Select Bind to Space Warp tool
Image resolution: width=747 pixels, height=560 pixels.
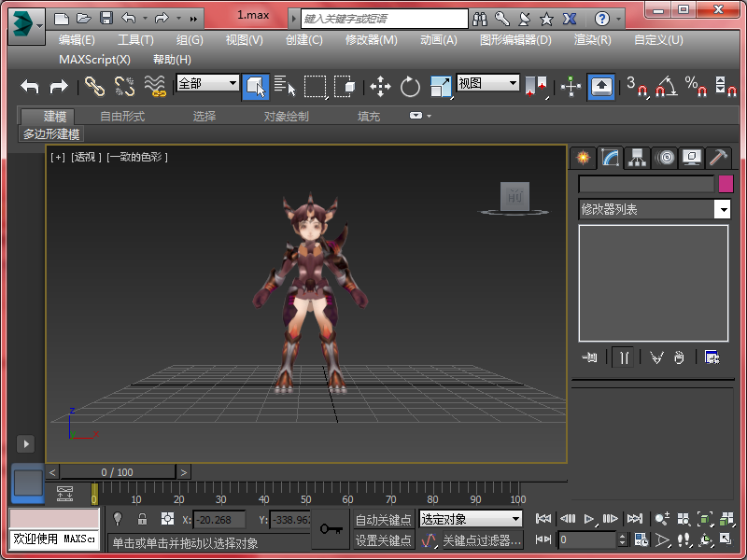(x=155, y=87)
